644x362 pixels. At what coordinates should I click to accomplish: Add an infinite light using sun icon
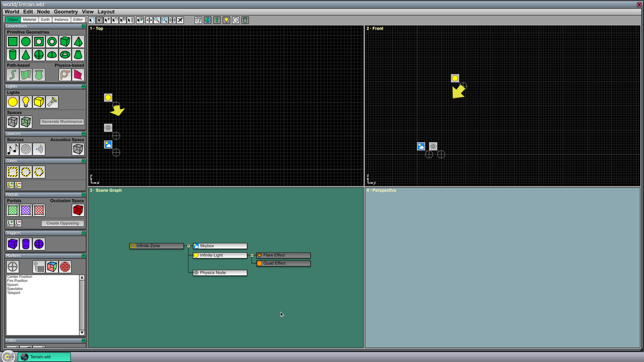[x=13, y=102]
